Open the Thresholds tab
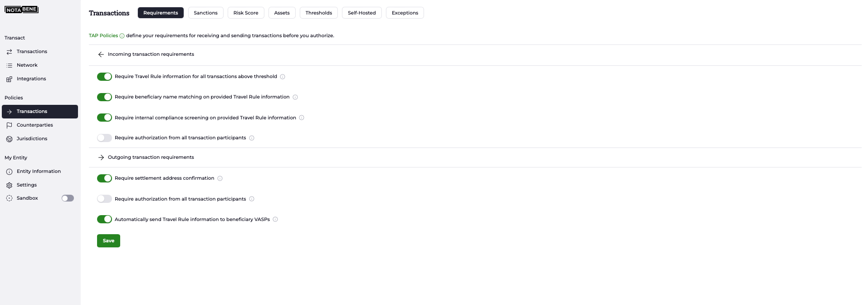This screenshot has height=305, width=868. pos(319,13)
